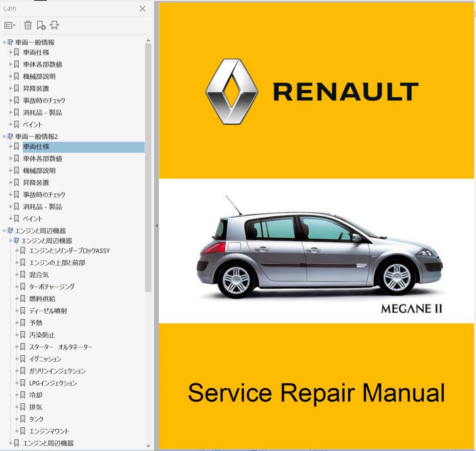Click the bookmarks panel scroll-up arrow
The width and height of the screenshot is (476, 451).
[148, 40]
